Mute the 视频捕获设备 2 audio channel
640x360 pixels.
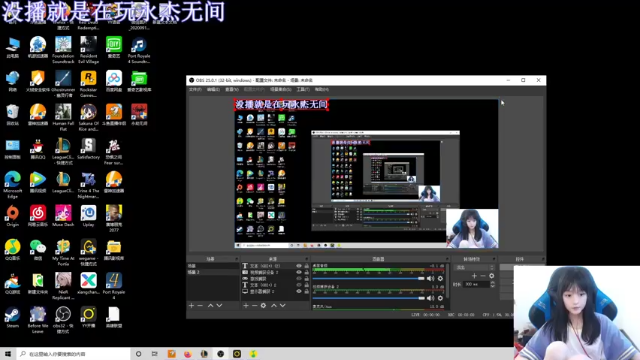coord(431,298)
